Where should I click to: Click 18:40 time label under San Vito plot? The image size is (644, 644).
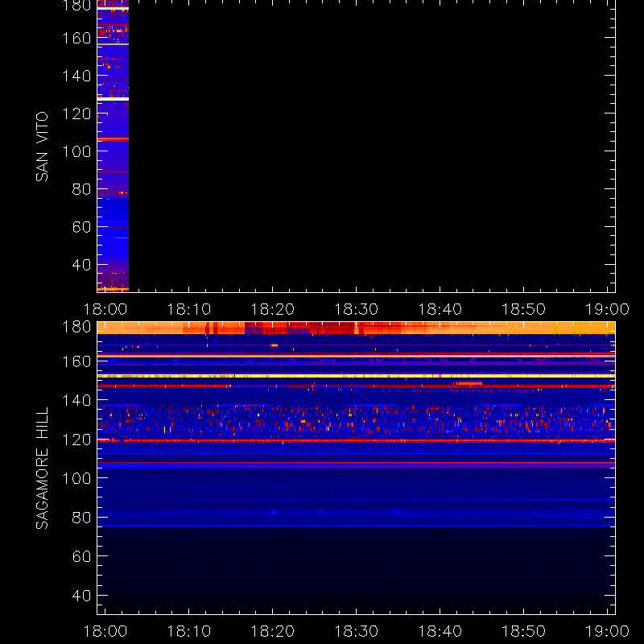tap(440, 309)
